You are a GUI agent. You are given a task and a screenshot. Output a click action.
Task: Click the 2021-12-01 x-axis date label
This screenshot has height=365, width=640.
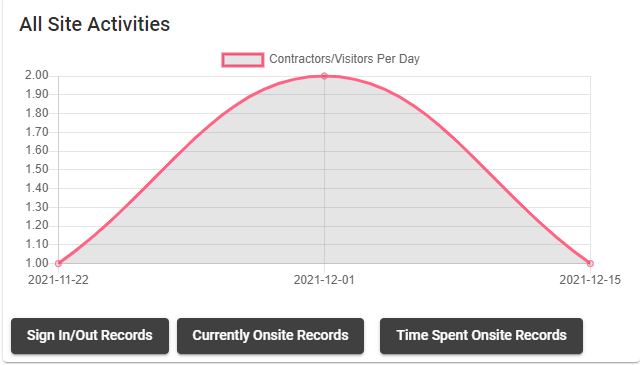[x=324, y=280]
